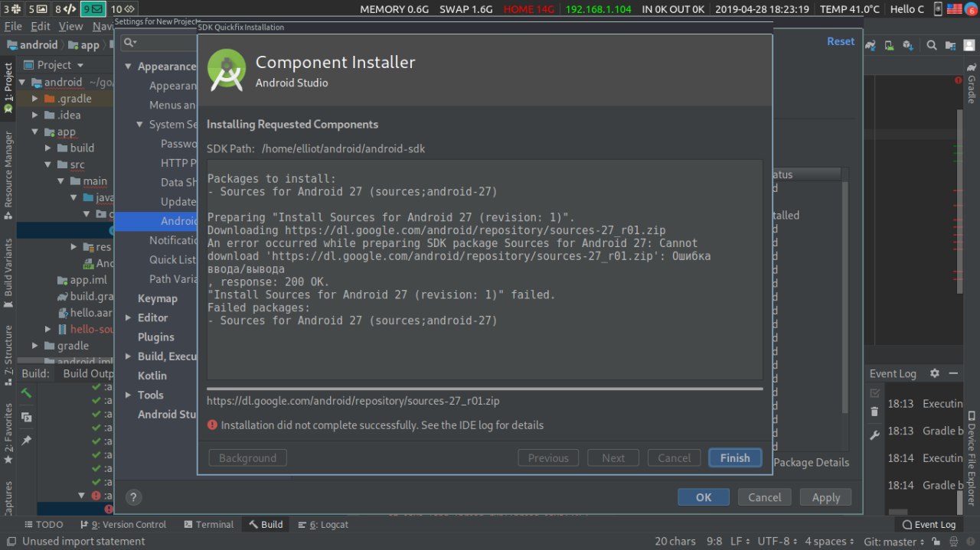Open the Version Control tab
Viewport: 980px width, 550px height.
(x=122, y=524)
